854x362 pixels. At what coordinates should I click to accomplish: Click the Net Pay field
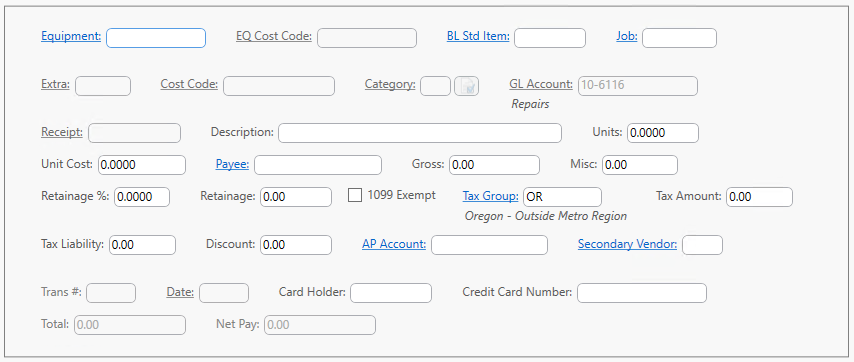(x=320, y=325)
